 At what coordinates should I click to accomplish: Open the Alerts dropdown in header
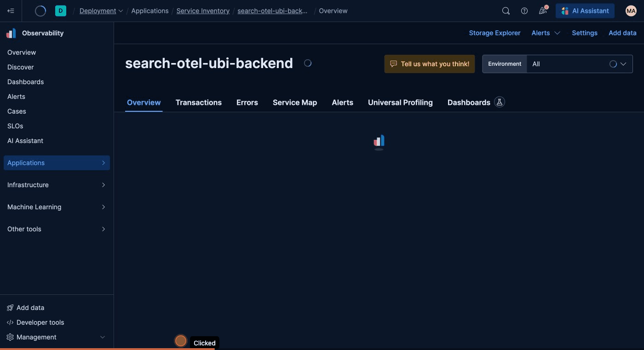[x=546, y=33]
